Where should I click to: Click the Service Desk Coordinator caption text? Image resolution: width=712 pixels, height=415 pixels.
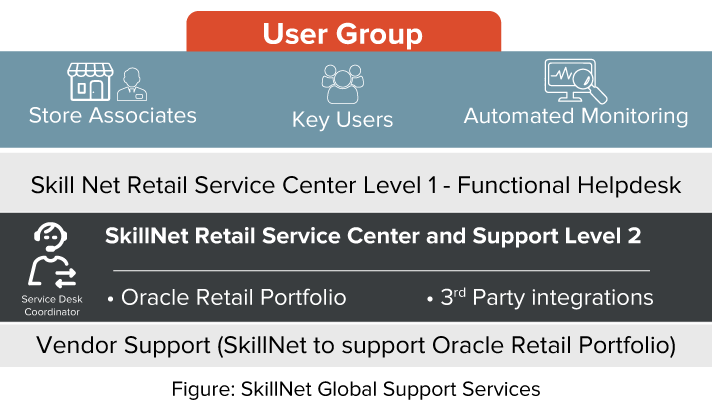pos(52,306)
